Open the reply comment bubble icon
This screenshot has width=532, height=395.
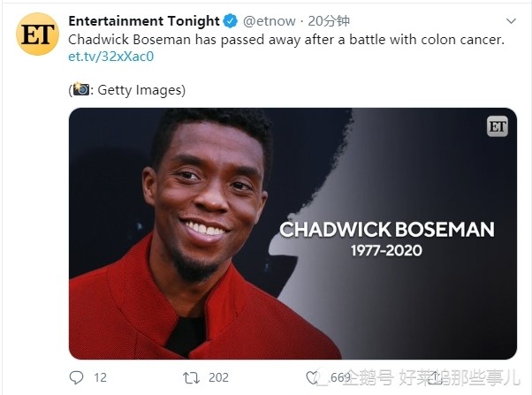coord(76,377)
